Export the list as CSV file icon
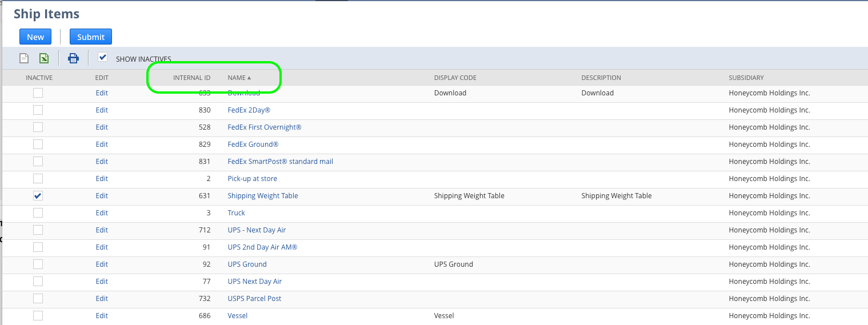Image resolution: width=868 pixels, height=325 pixels. coord(24,58)
